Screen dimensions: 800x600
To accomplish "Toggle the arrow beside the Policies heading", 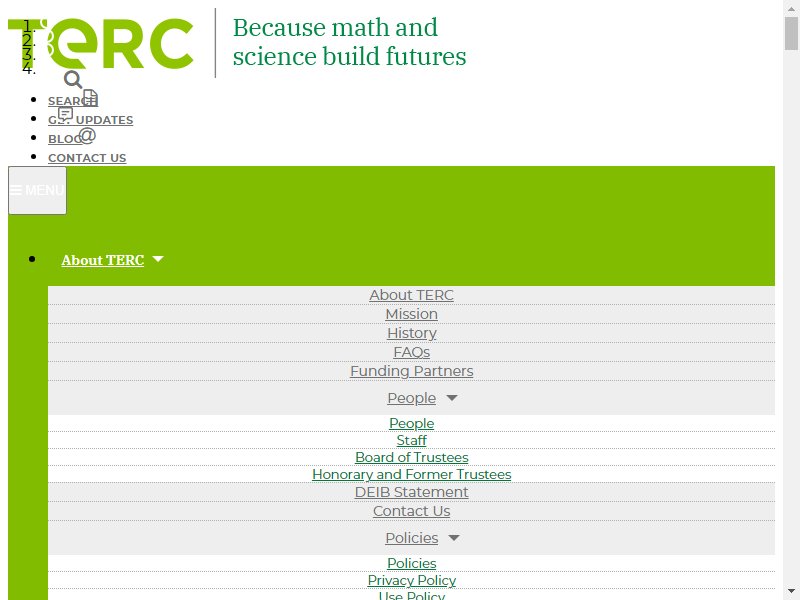I will pos(454,537).
